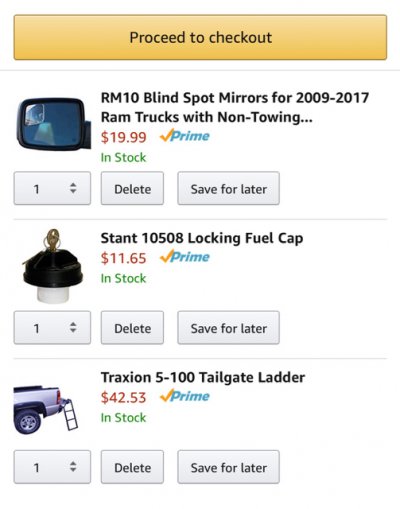Open the RM10 Blind Spot Mirrors title link
Screen dimensions: 400x509
pos(235,107)
